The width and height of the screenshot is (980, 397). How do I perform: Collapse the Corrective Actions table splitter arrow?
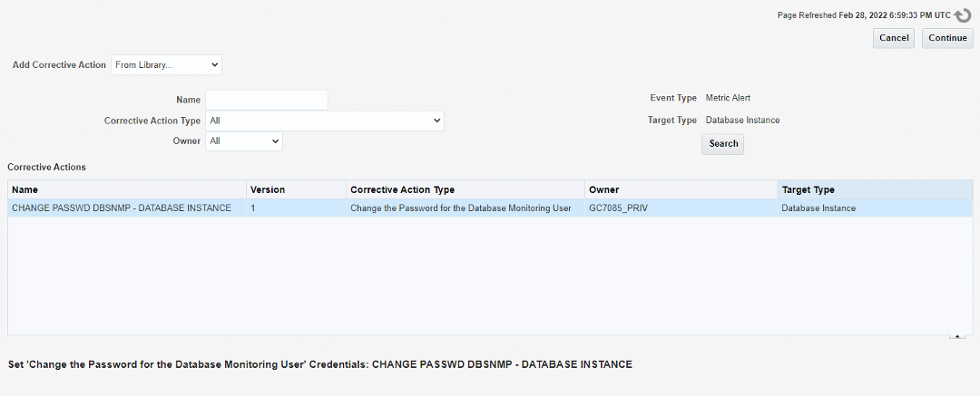coord(957,335)
